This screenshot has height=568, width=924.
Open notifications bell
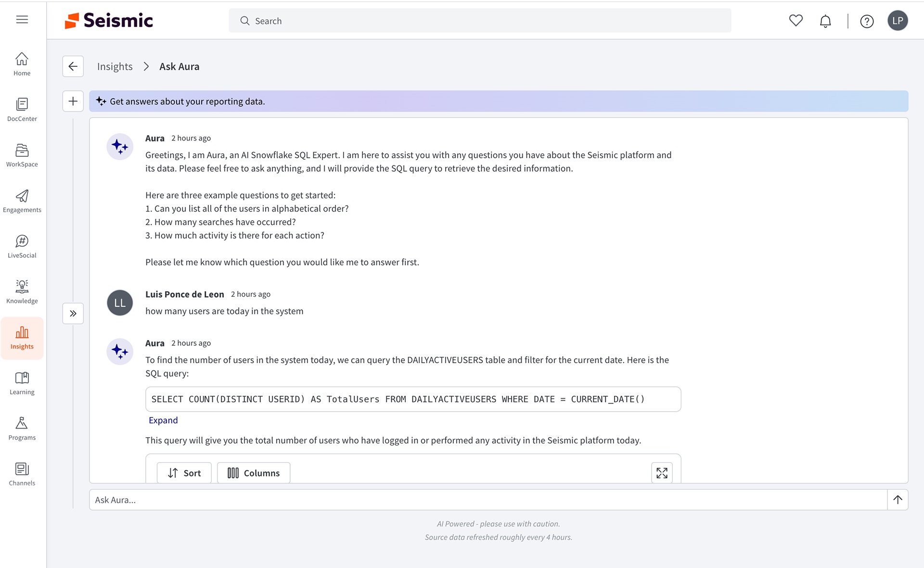click(825, 21)
